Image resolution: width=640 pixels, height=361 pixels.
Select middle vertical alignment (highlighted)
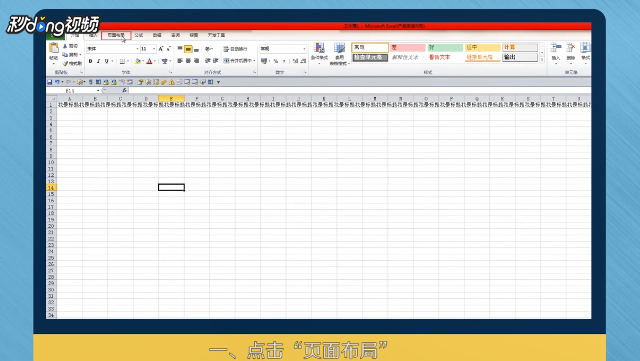[x=188, y=49]
